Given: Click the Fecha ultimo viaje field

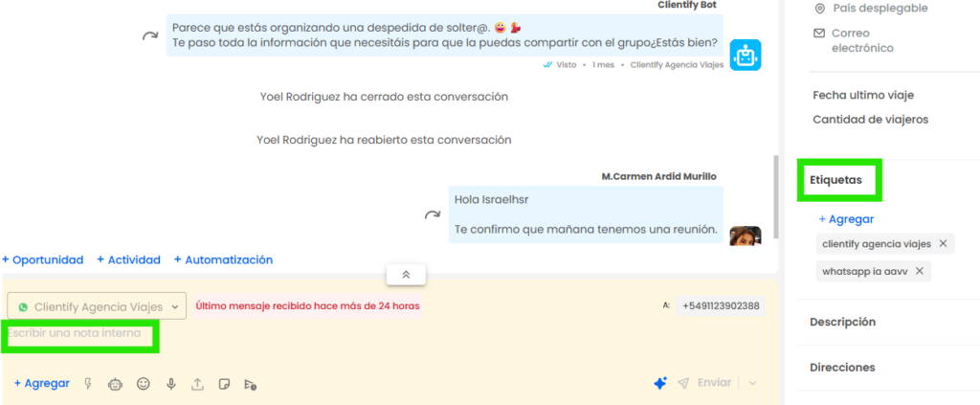Looking at the screenshot, I should tap(863, 95).
